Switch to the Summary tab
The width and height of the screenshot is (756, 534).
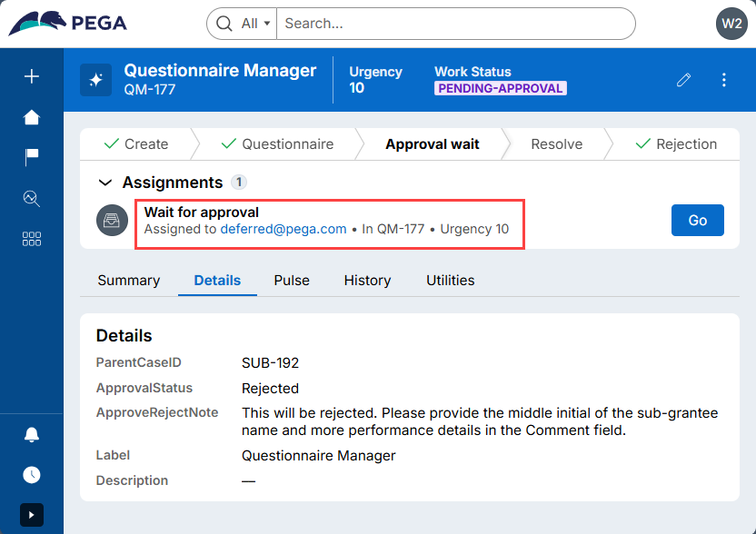click(x=128, y=281)
